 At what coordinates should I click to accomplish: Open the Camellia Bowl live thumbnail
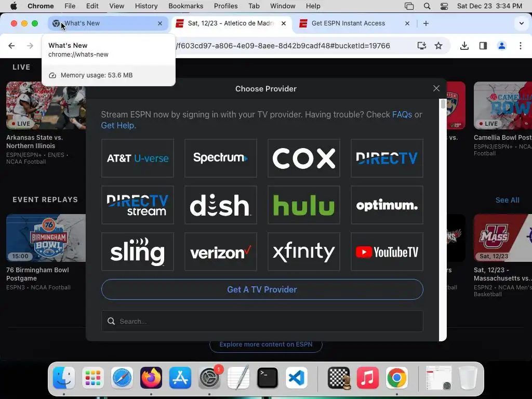coord(503,105)
